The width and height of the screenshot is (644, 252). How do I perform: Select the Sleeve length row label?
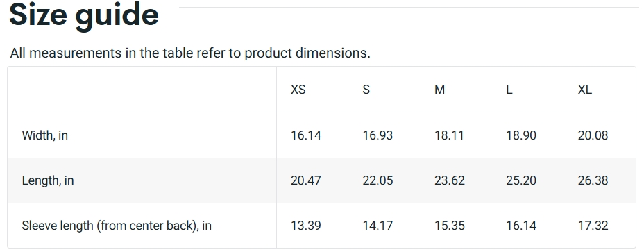117,226
